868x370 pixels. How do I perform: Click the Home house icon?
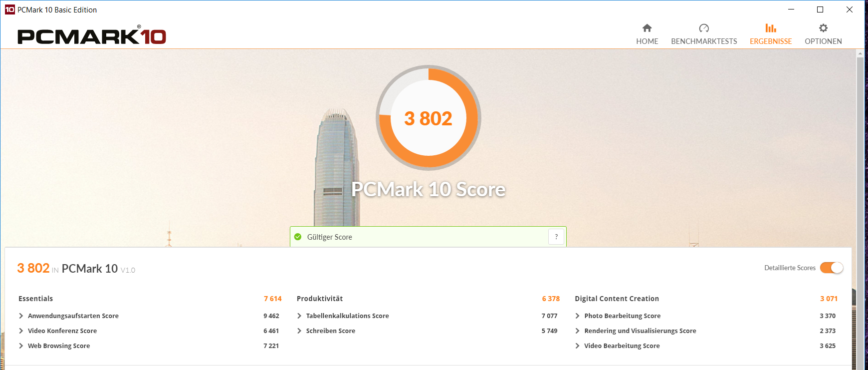(647, 28)
